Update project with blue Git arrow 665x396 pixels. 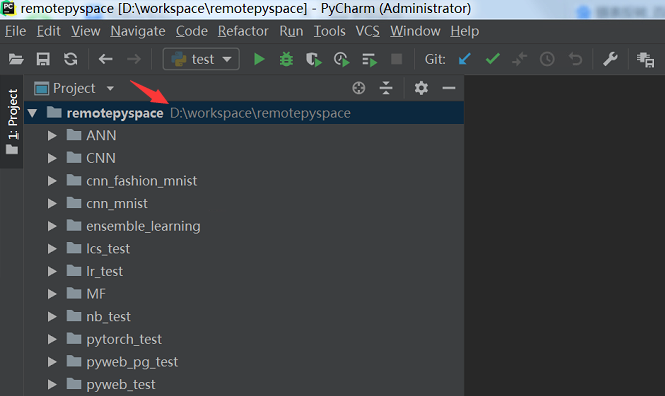pyautogui.click(x=464, y=59)
